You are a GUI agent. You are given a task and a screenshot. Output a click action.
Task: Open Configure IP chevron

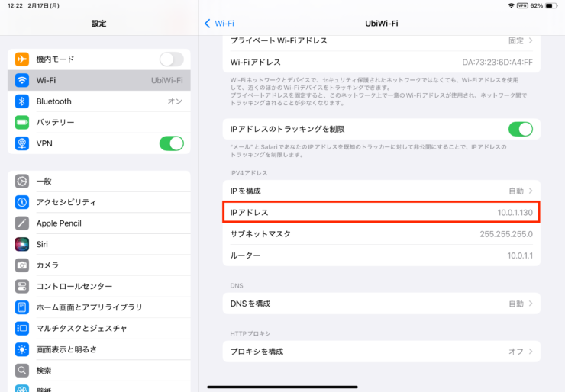(531, 191)
